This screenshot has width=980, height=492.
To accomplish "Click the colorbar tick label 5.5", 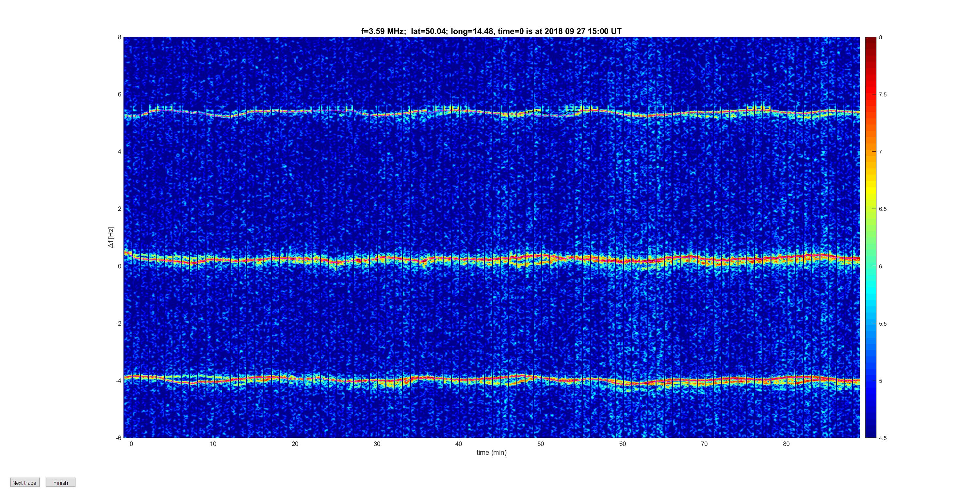I will tap(883, 324).
